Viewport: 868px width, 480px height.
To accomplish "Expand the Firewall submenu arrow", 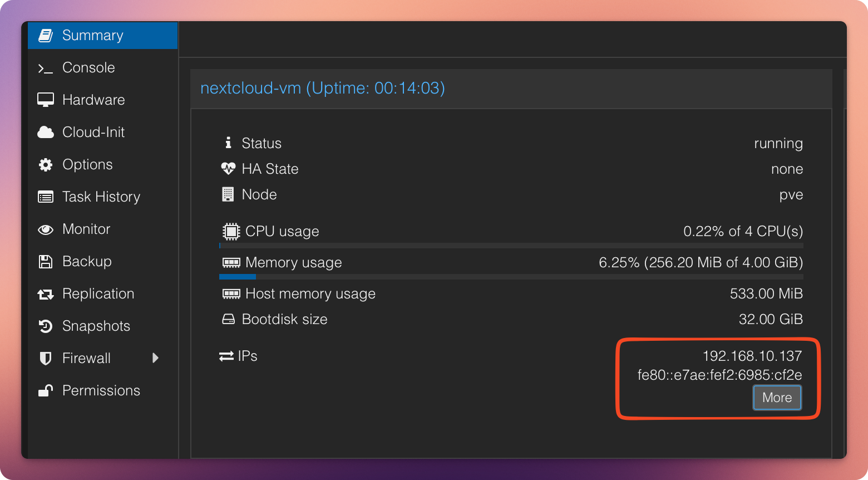I will pos(156,358).
